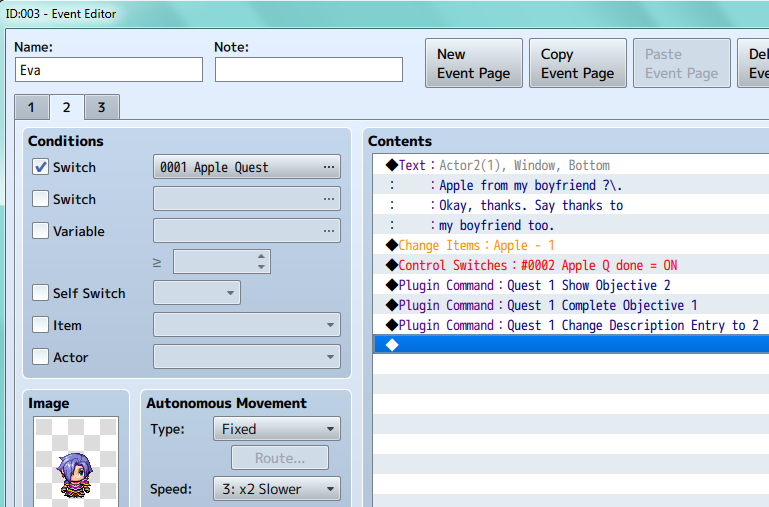Open the Self Switch dropdown
Screen dimensions: 769x507
pyautogui.click(x=197, y=293)
